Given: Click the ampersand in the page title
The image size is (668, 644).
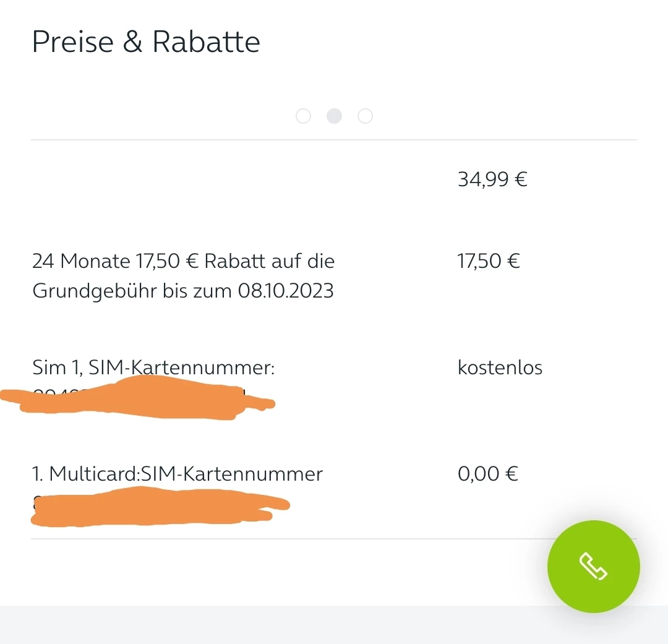Looking at the screenshot, I should 133,42.
